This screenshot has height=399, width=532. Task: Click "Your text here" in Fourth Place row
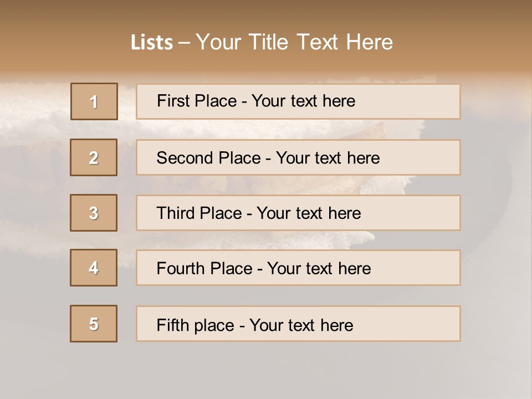319,269
